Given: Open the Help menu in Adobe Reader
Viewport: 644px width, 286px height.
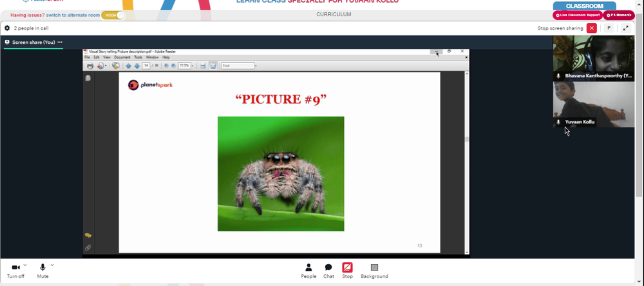Looking at the screenshot, I should pos(166,57).
